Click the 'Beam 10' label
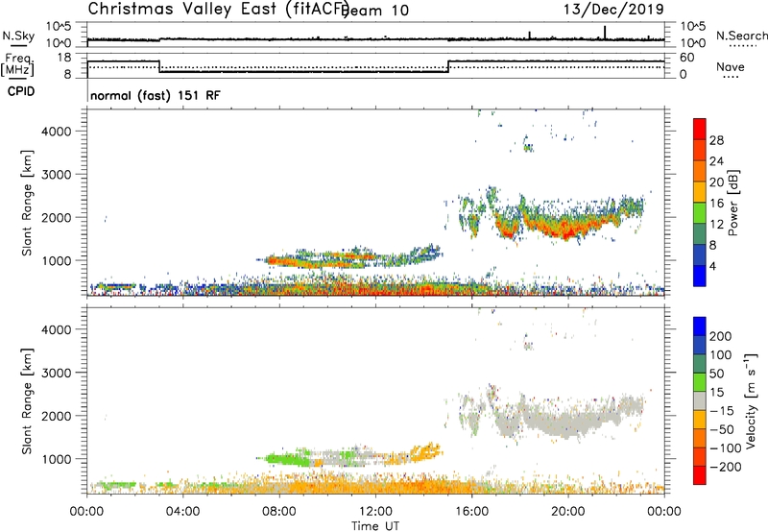 [x=376, y=11]
